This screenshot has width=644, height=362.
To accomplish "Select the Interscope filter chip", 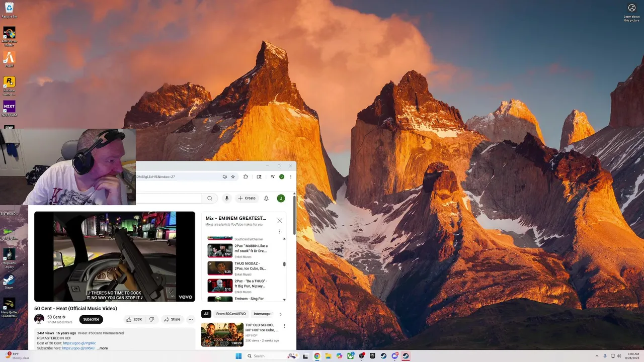I will (x=263, y=314).
